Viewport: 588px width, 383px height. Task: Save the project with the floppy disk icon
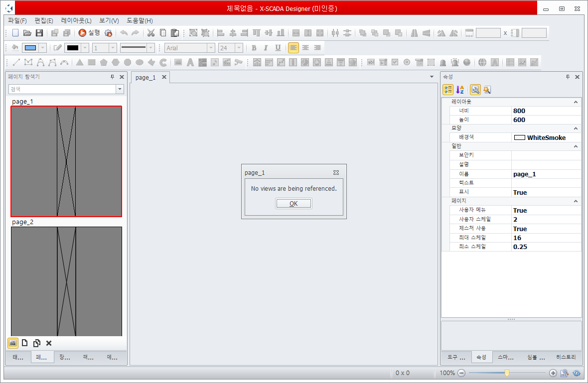pos(39,33)
